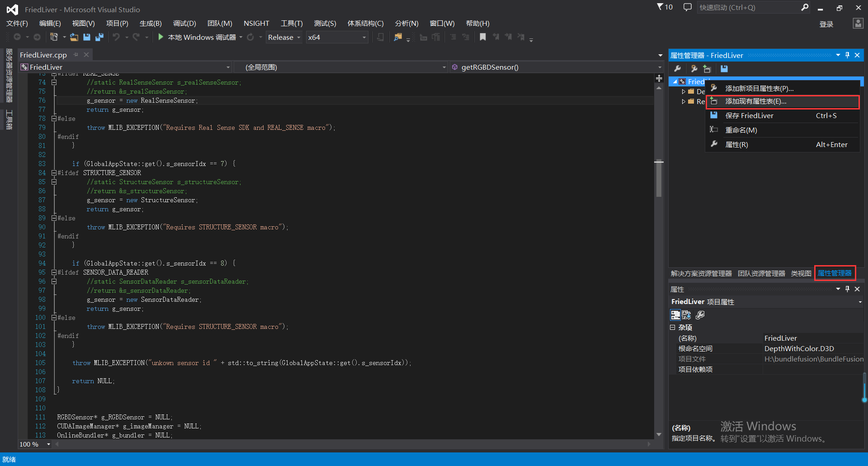Image resolution: width=868 pixels, height=466 pixels.
Task: Toggle auto-hide pin on Property Manager panel
Action: coord(848,55)
